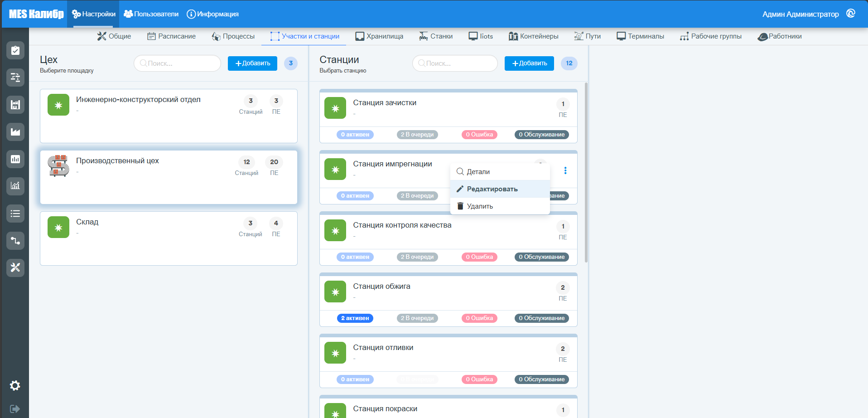This screenshot has height=418, width=868.
Task: Select the Участки и станции tab
Action: click(x=304, y=36)
